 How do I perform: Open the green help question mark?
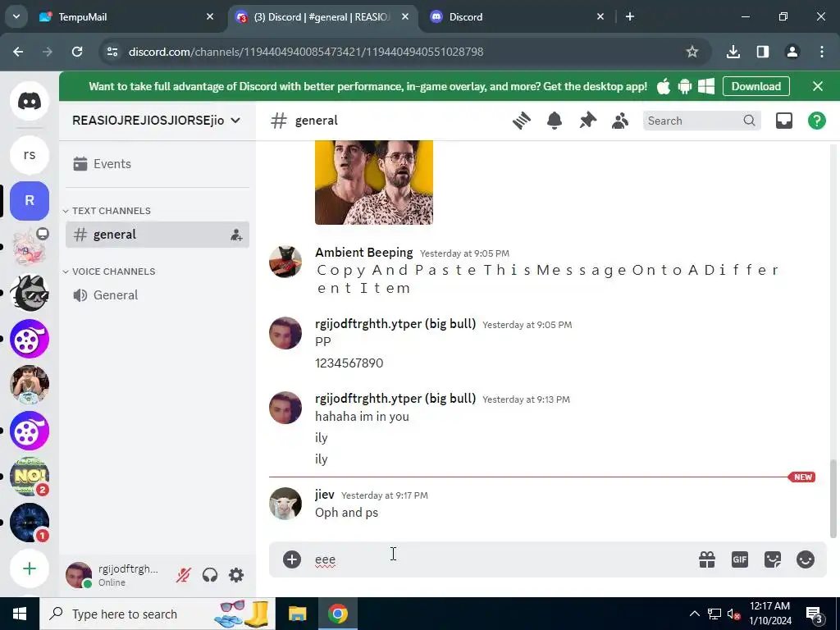tap(817, 121)
